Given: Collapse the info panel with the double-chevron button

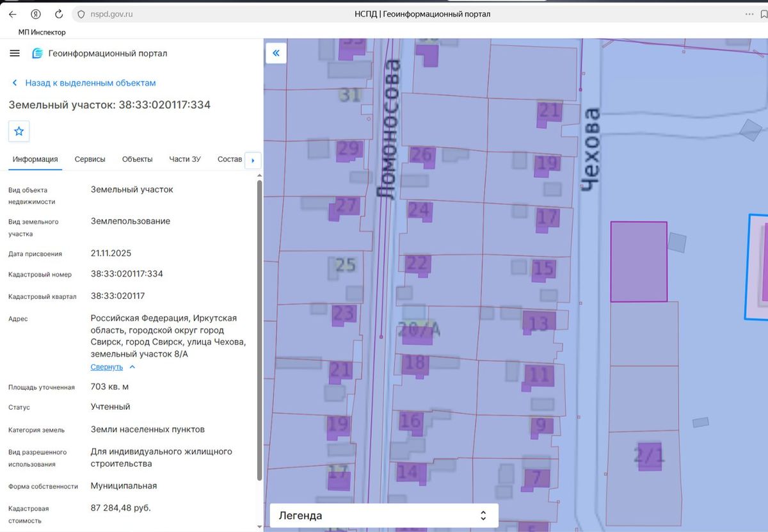Looking at the screenshot, I should click(x=276, y=53).
